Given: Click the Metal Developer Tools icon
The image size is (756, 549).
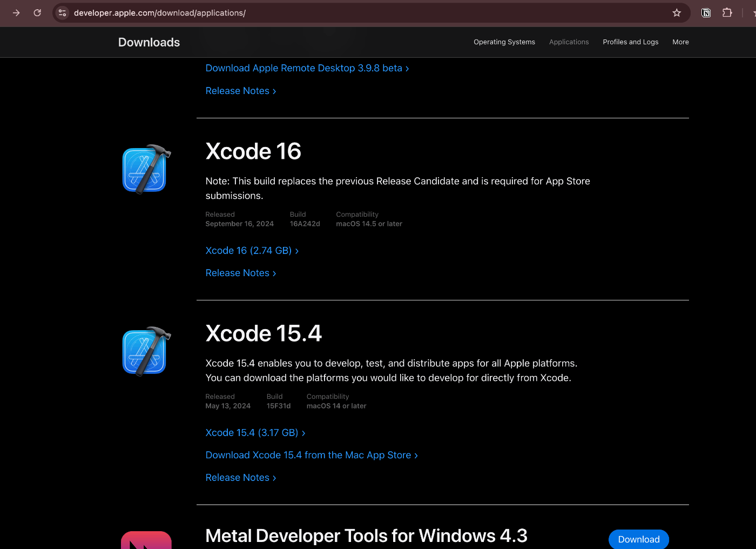Looking at the screenshot, I should [x=146, y=540].
